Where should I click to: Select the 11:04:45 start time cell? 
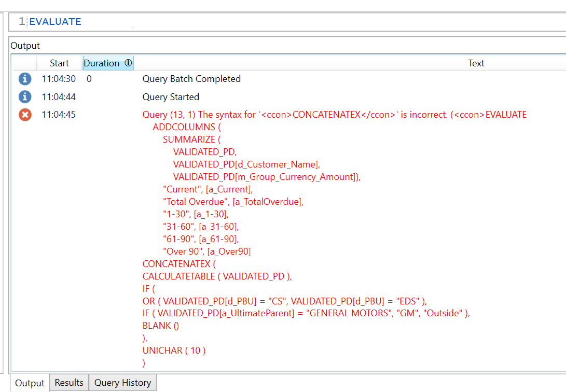click(59, 115)
